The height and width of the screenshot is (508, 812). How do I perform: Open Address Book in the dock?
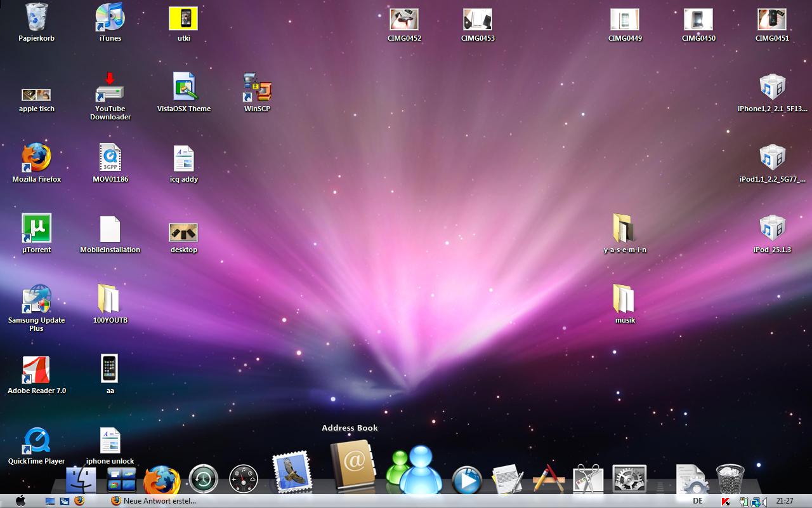tap(353, 465)
